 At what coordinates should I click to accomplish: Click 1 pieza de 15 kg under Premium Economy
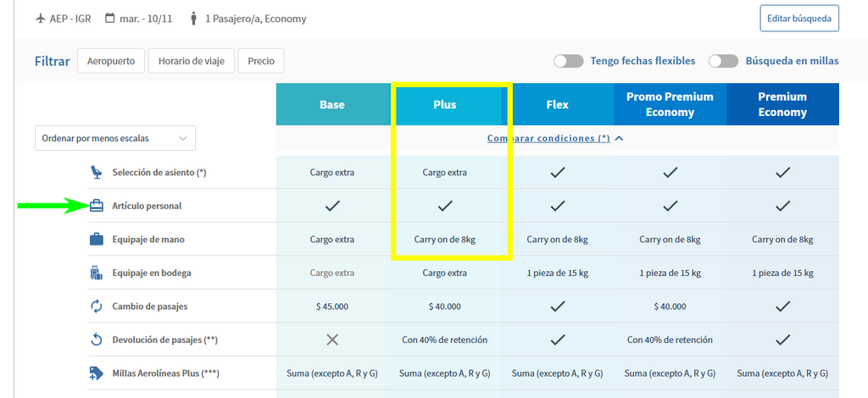pos(782,273)
